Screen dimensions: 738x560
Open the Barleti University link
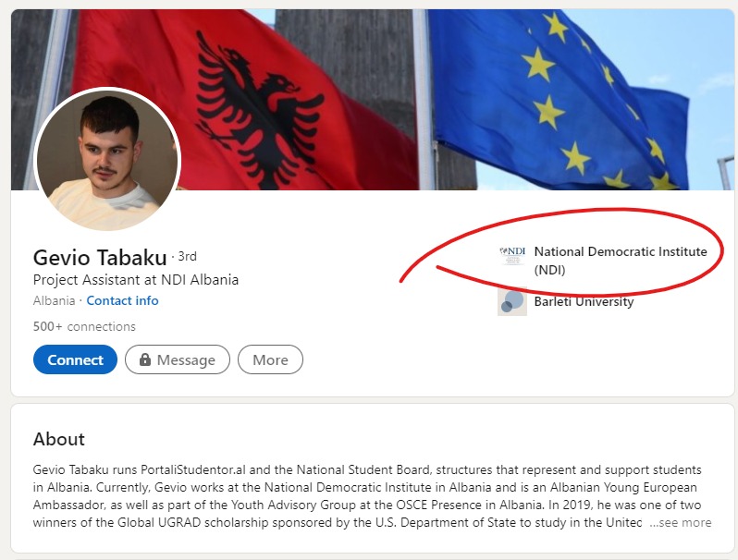tap(584, 301)
